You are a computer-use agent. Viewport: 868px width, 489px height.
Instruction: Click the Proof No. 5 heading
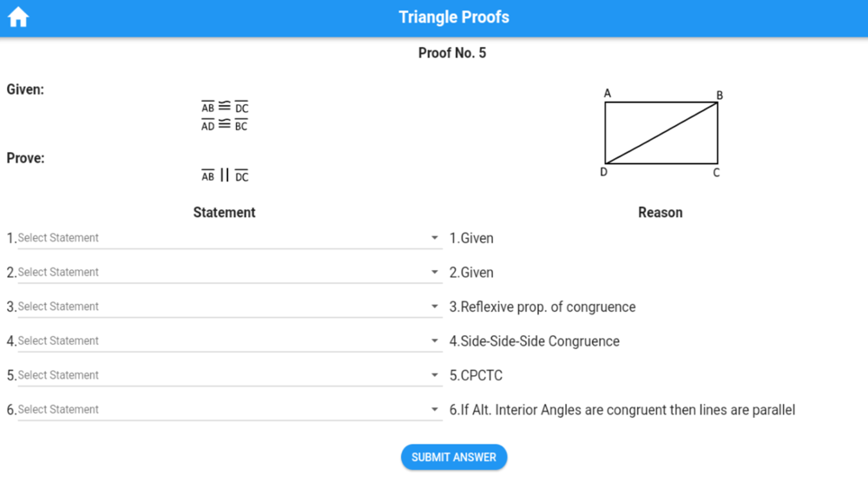tap(452, 53)
